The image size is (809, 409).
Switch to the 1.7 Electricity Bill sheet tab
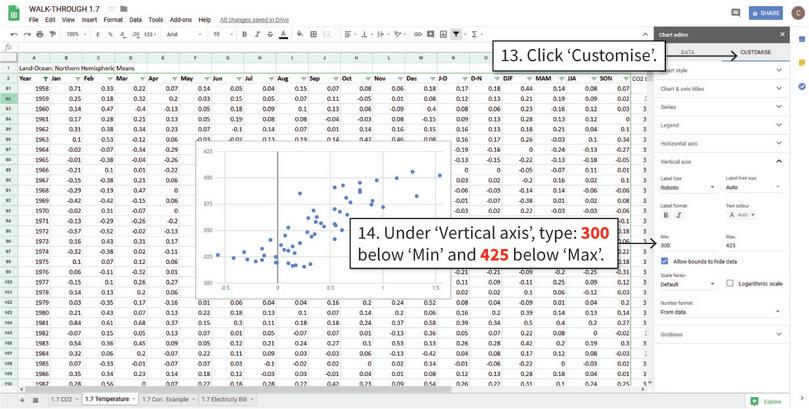227,400
